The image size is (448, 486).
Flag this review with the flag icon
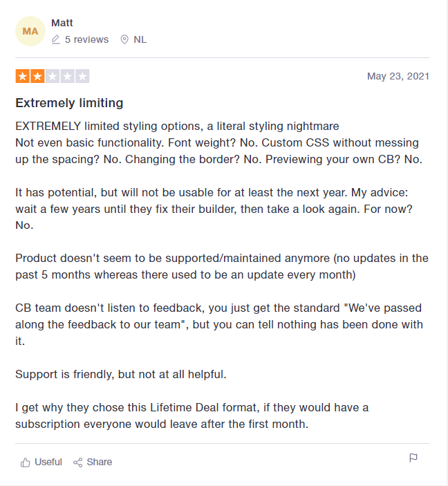pos(413,458)
